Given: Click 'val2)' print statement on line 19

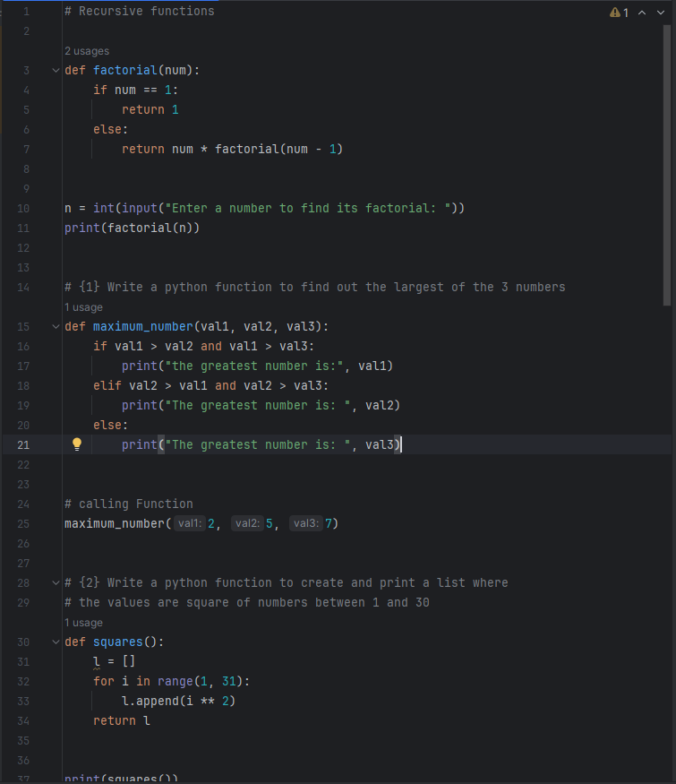Looking at the screenshot, I should point(261,406).
